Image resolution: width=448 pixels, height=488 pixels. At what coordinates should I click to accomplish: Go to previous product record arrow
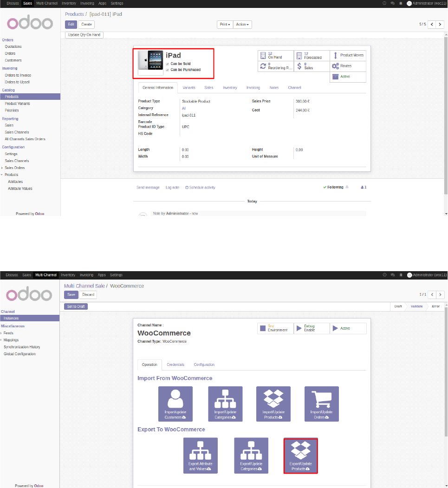(x=432, y=24)
